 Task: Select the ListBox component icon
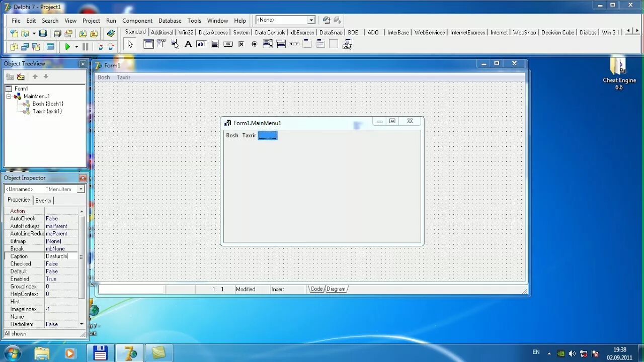click(268, 44)
